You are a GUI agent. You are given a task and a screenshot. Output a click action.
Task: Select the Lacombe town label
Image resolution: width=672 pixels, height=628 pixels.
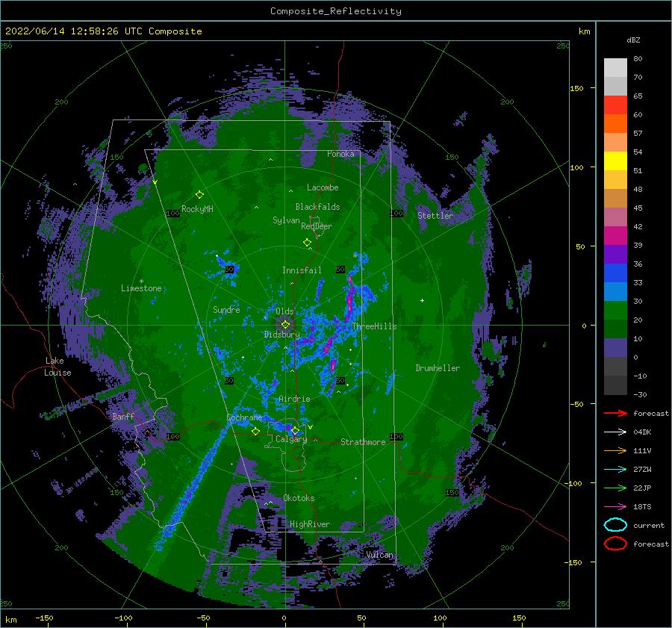tap(323, 187)
